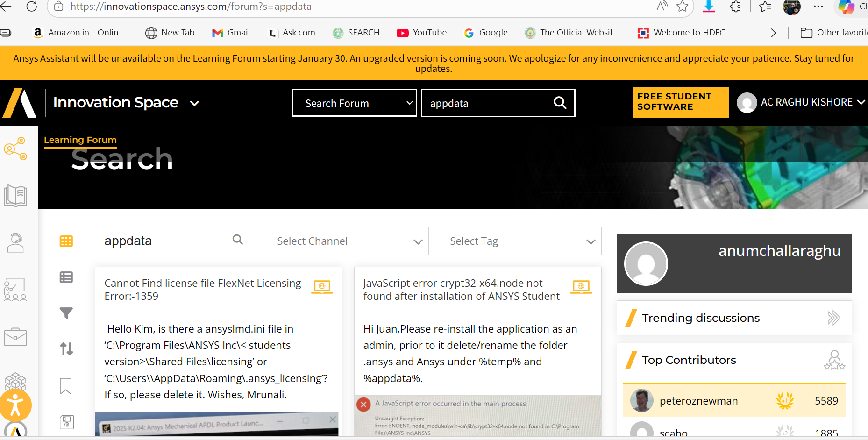Image resolution: width=868 pixels, height=440 pixels.
Task: Open Amazon.in bookmark
Action: [79, 33]
